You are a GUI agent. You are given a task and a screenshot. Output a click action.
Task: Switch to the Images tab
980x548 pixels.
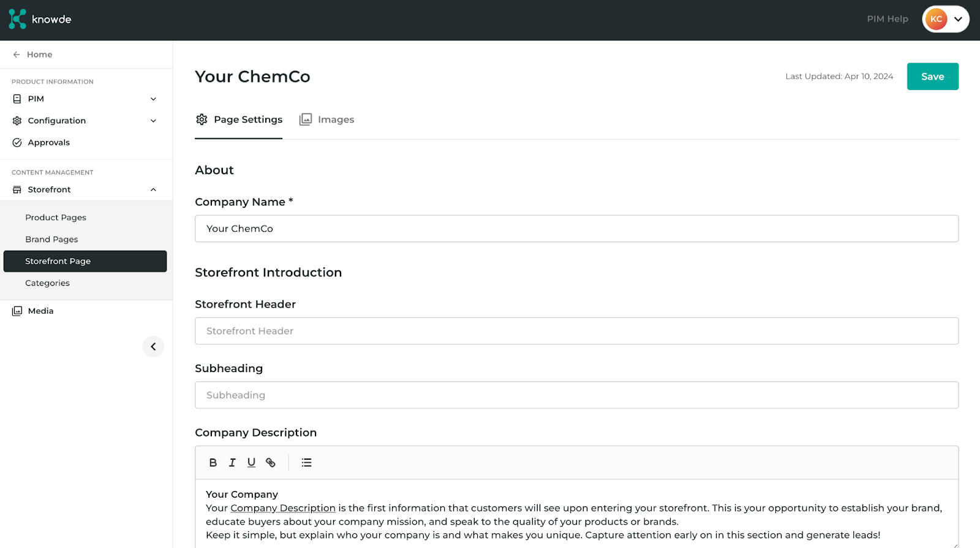[x=327, y=120]
